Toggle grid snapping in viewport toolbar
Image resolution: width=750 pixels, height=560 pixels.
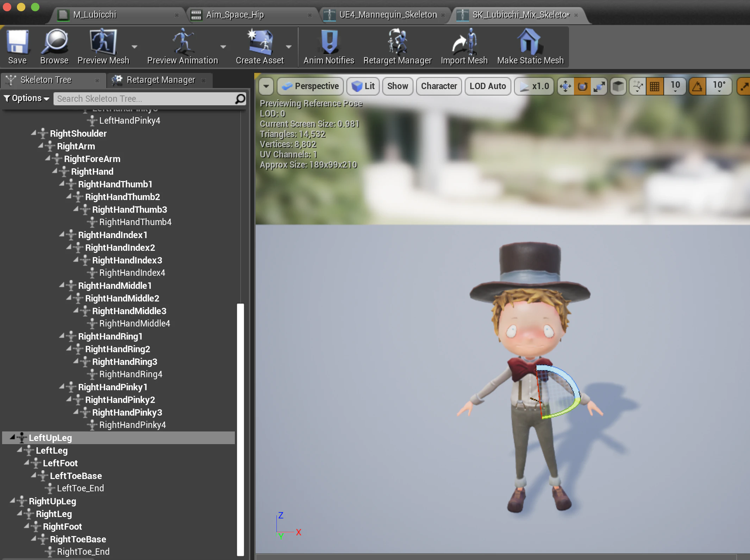[x=655, y=86]
